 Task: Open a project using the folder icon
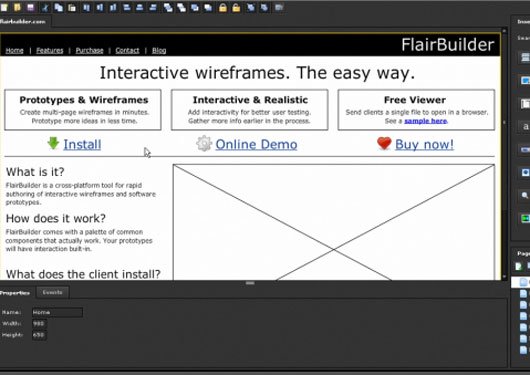tap(17, 7)
